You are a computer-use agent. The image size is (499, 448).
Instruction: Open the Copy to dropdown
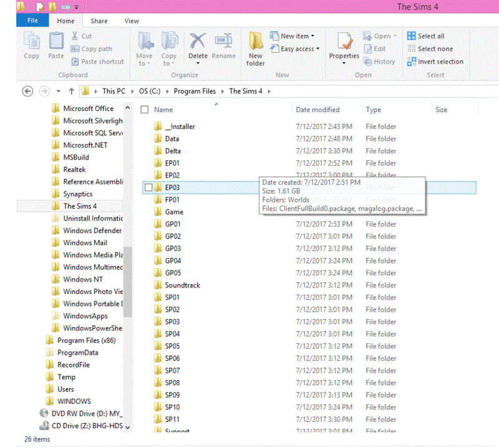[168, 49]
